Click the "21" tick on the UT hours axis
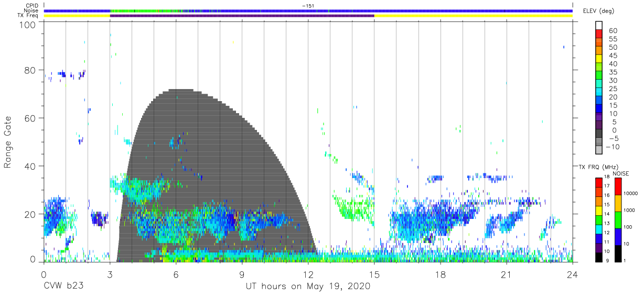 pyautogui.click(x=506, y=274)
